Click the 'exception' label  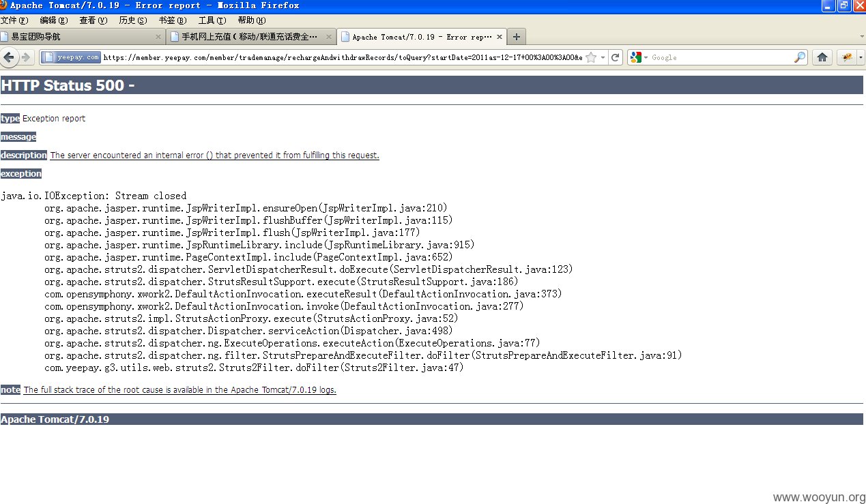(21, 174)
